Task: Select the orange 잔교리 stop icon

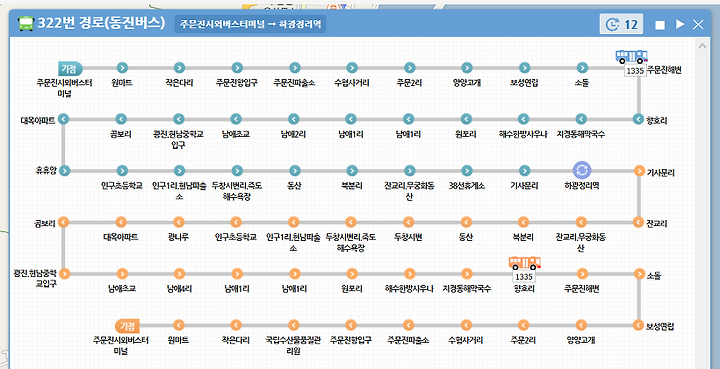Action: tap(638, 223)
